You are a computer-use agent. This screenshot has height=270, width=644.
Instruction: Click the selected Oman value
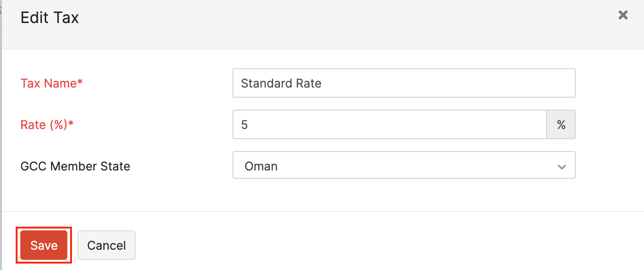261,166
